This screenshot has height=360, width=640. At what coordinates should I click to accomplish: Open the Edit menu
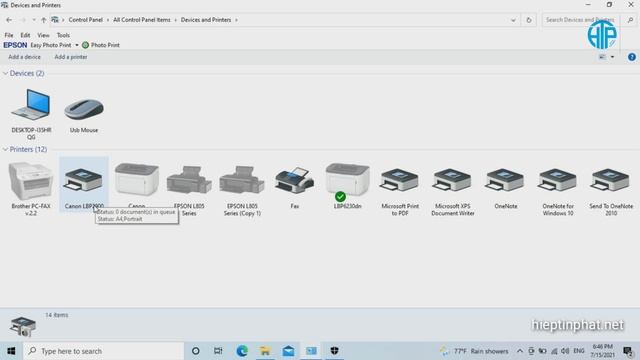coord(25,36)
